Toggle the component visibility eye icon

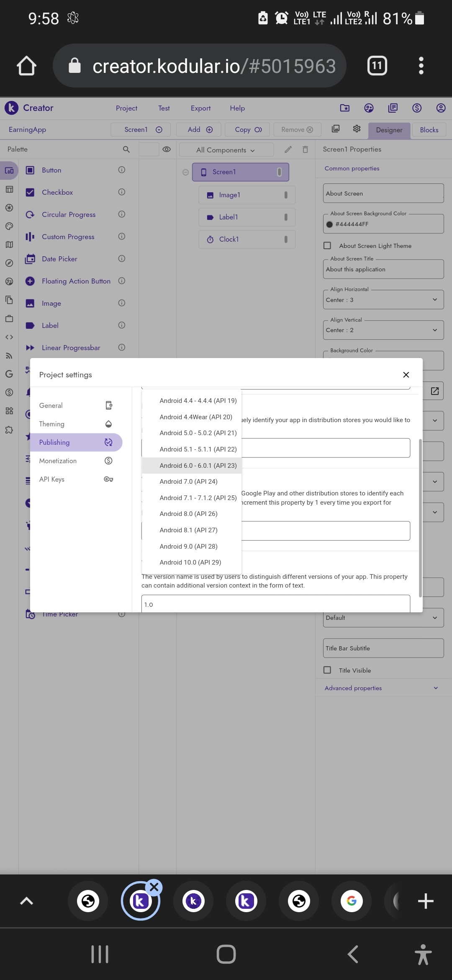167,150
